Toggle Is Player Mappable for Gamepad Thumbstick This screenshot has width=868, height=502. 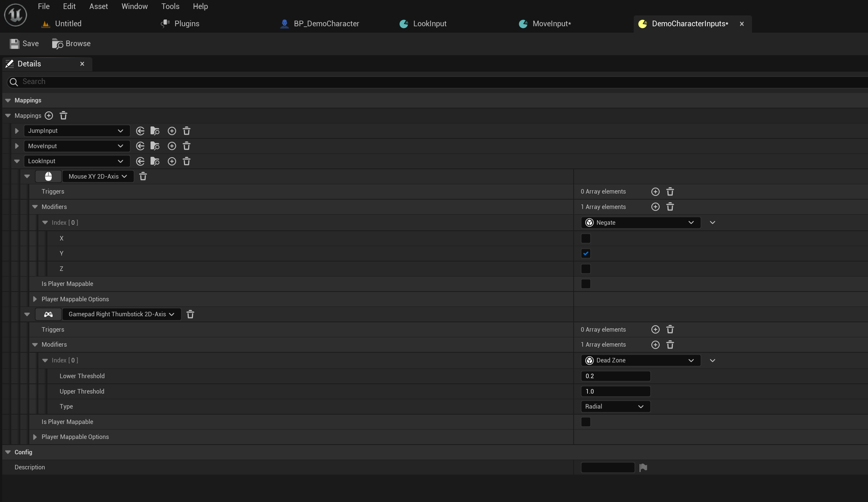(x=586, y=422)
